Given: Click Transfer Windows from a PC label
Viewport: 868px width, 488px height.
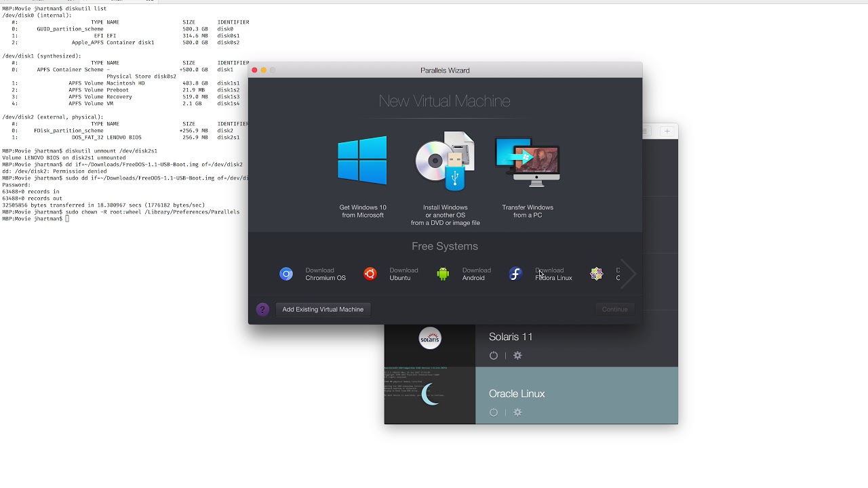Looking at the screenshot, I should point(528,211).
